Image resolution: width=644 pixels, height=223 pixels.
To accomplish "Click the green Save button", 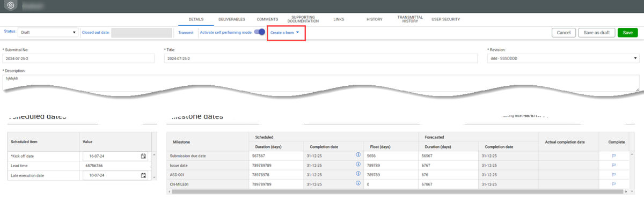I will [x=627, y=33].
